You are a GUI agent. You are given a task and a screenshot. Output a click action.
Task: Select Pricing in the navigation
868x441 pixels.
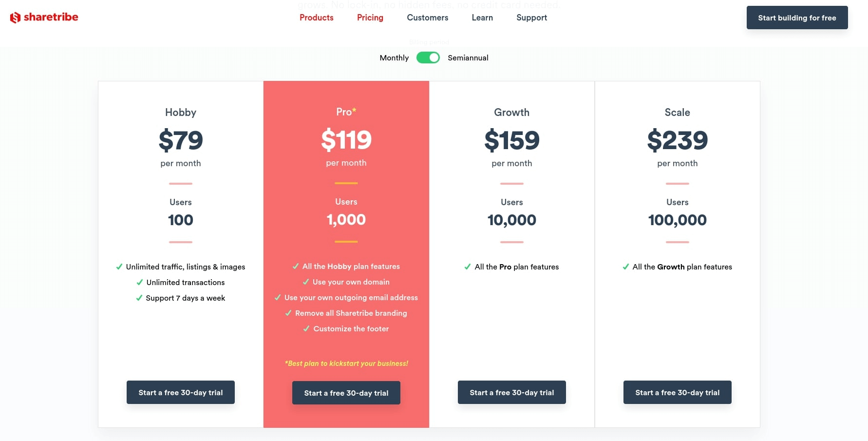[x=370, y=18]
